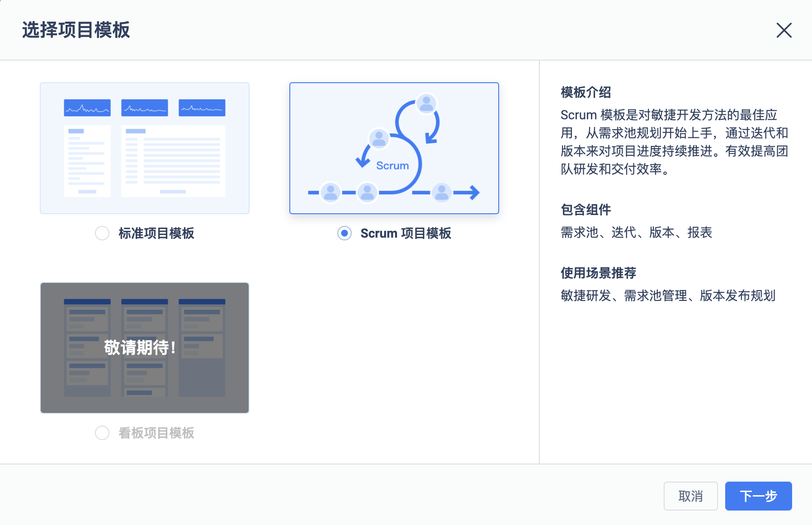812x525 pixels.
Task: Click the 取消 button
Action: [690, 496]
